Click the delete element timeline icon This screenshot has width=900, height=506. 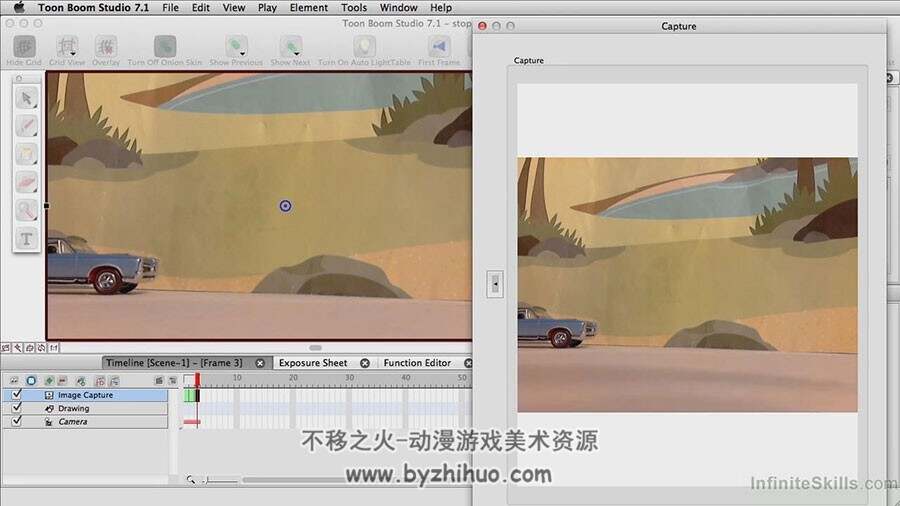173,380
